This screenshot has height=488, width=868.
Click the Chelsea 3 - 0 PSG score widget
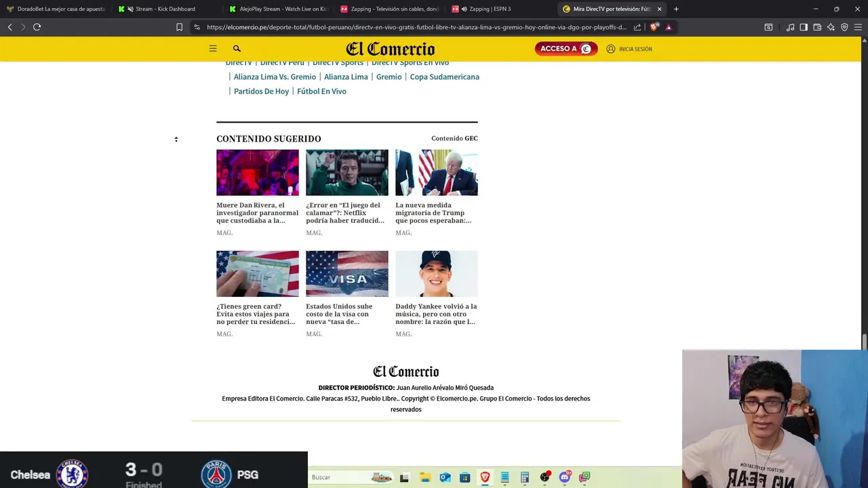click(154, 470)
